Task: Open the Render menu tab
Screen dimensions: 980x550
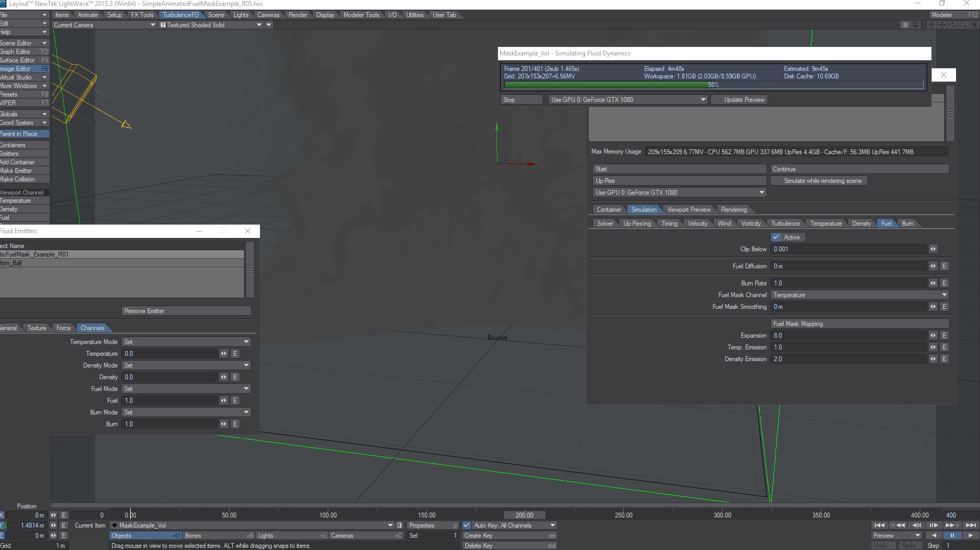Action: 298,15
